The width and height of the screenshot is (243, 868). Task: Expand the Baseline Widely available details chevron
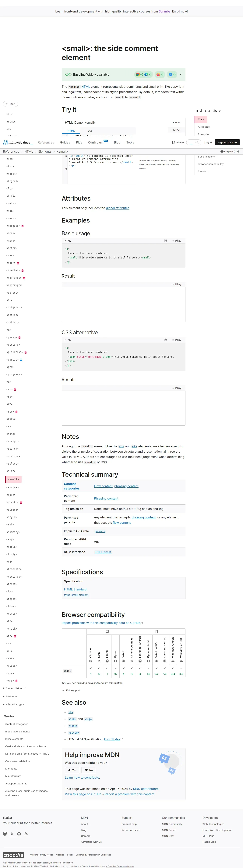[x=181, y=74]
